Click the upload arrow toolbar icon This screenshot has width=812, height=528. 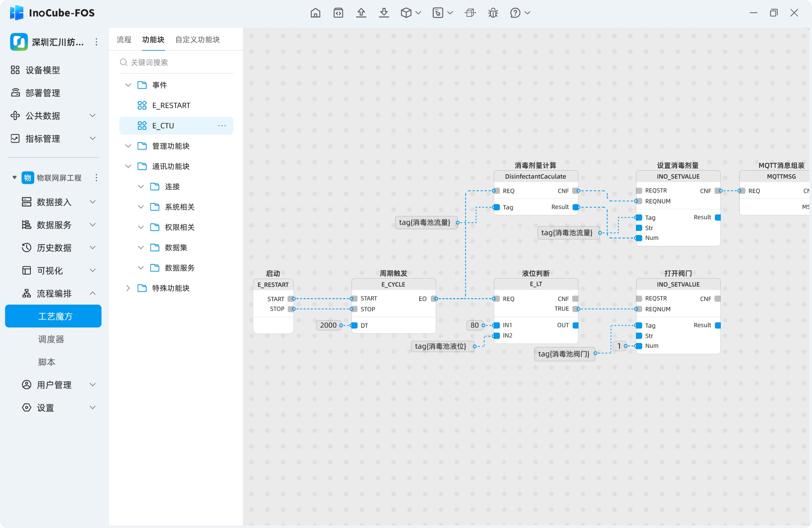[x=361, y=13]
